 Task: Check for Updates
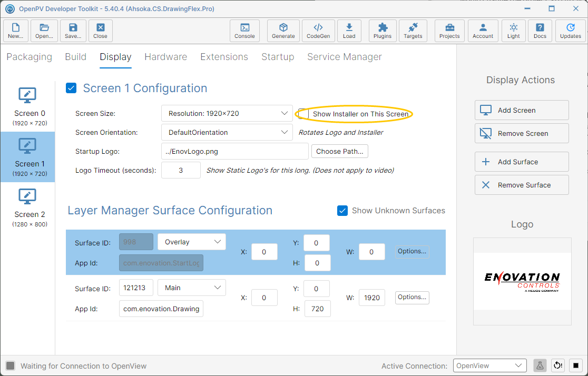[x=571, y=31]
